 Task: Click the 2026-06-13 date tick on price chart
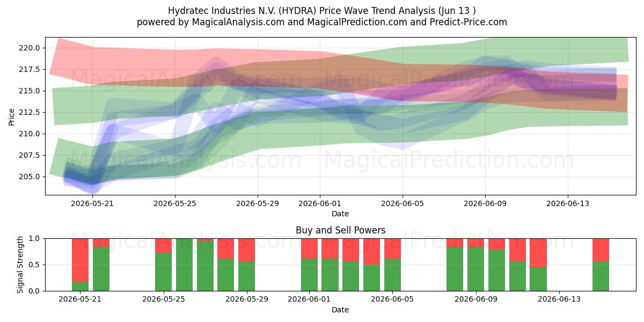[568, 203]
